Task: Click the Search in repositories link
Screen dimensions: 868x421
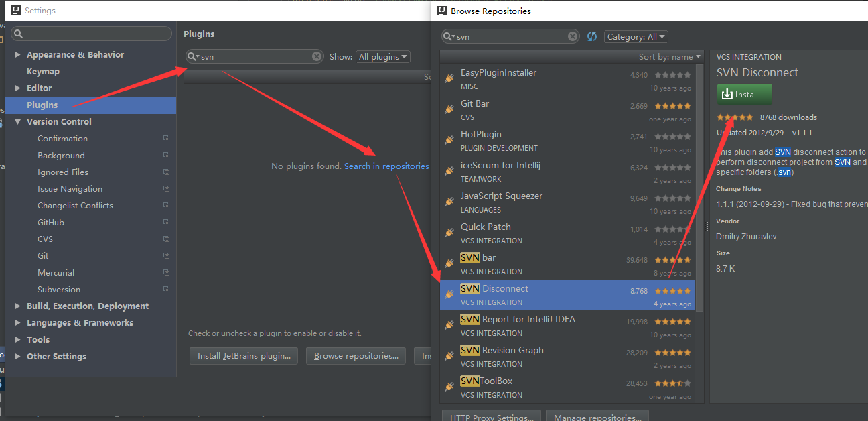Action: pyautogui.click(x=386, y=166)
